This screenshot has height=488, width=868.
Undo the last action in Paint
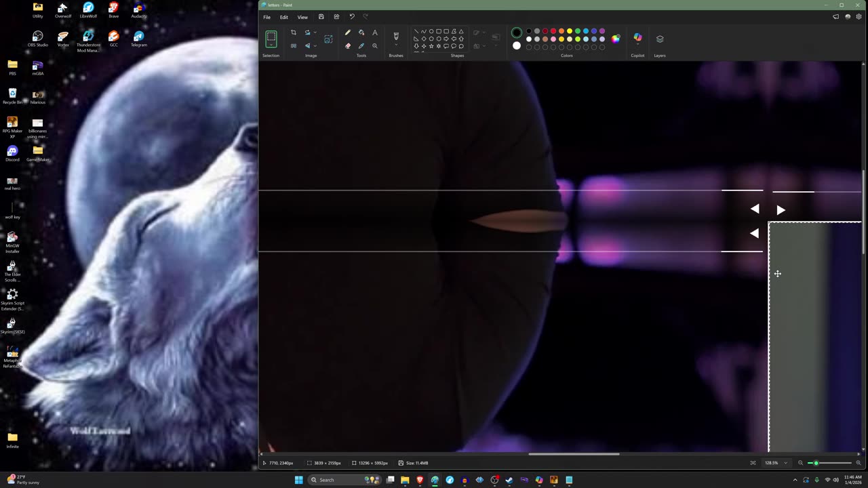351,17
